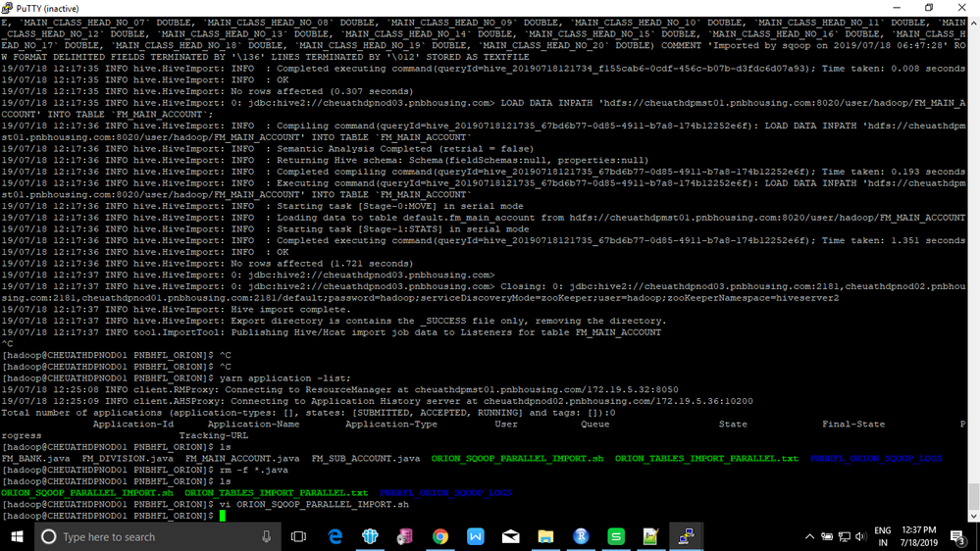
Task: Click the 'Application-Type' column header text
Action: [391, 425]
